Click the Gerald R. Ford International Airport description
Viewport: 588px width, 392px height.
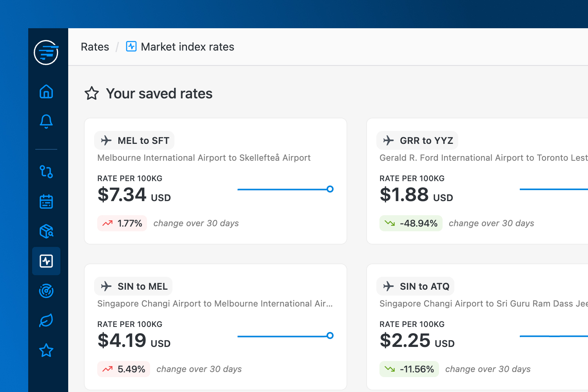(484, 158)
